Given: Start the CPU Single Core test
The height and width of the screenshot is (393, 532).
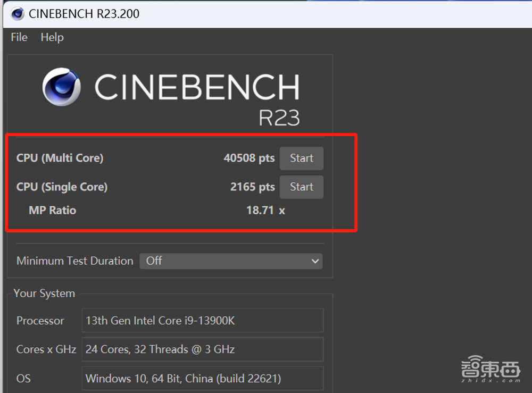Looking at the screenshot, I should (301, 187).
